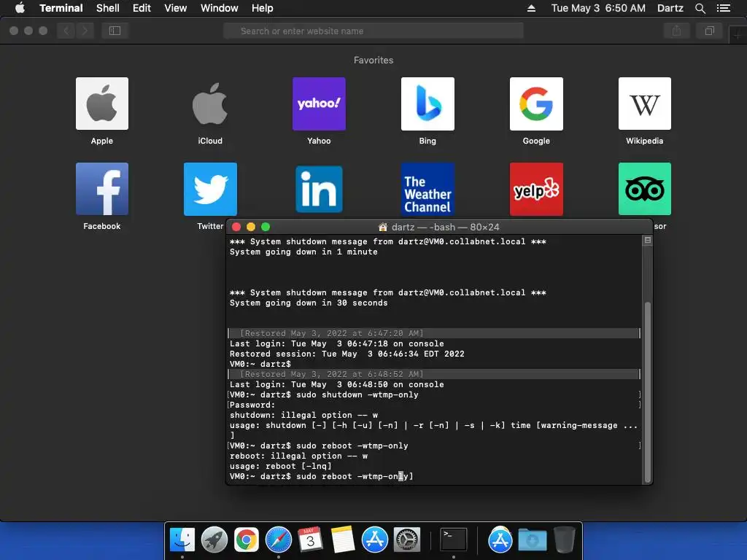Viewport: 747px width, 560px height.
Task: Open The Weather Channel favorite tile
Action: point(427,189)
